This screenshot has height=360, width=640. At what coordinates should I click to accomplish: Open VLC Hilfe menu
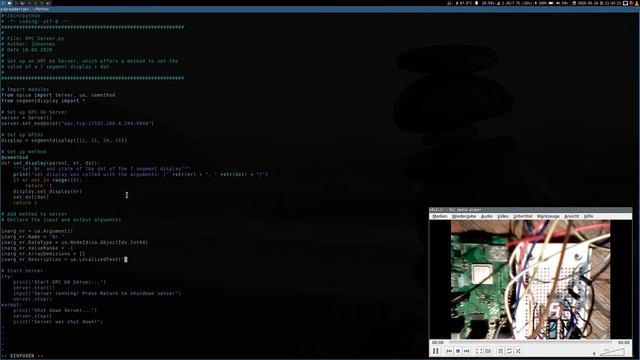[588, 216]
